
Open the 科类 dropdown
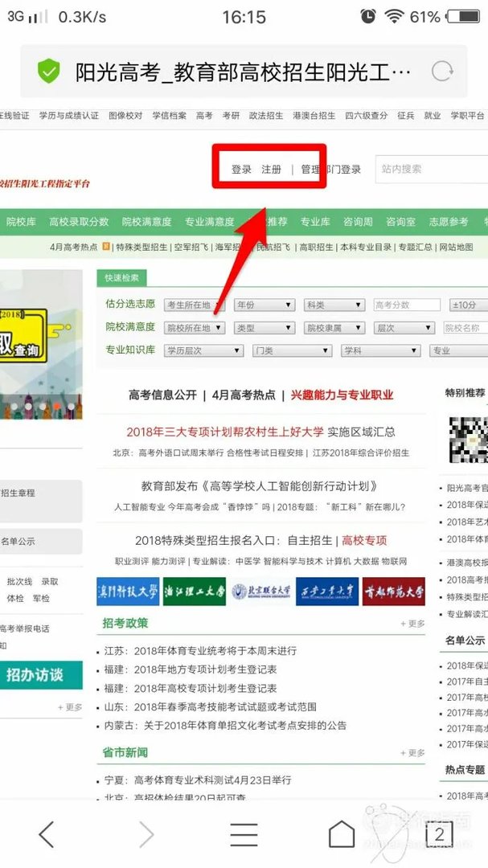point(334,305)
